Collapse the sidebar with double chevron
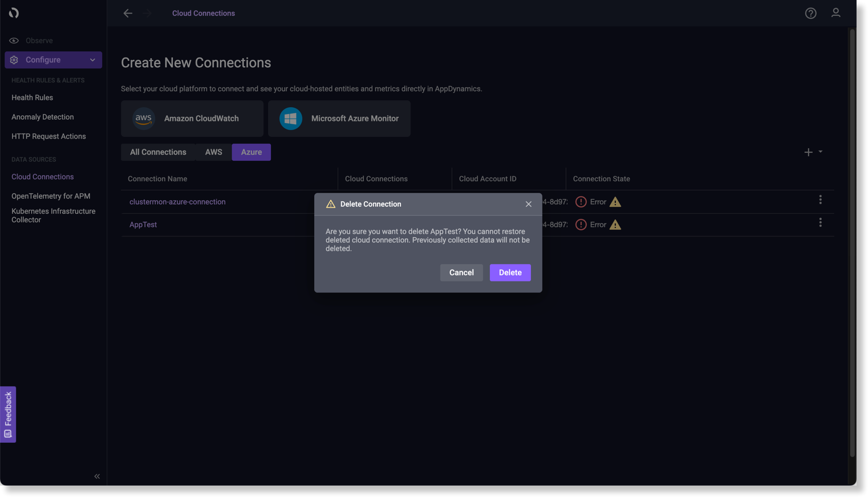 (x=97, y=476)
